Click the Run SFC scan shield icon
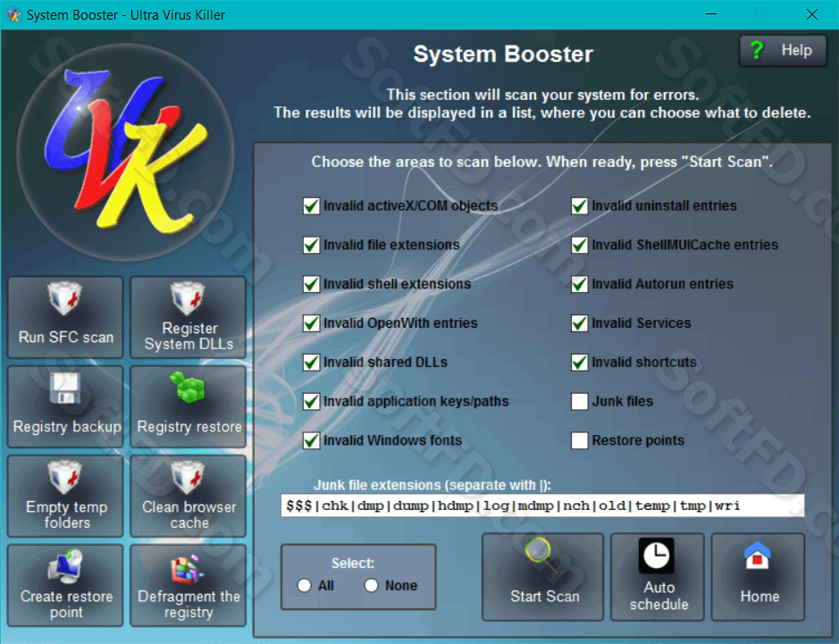This screenshot has height=644, width=839. pos(64,298)
